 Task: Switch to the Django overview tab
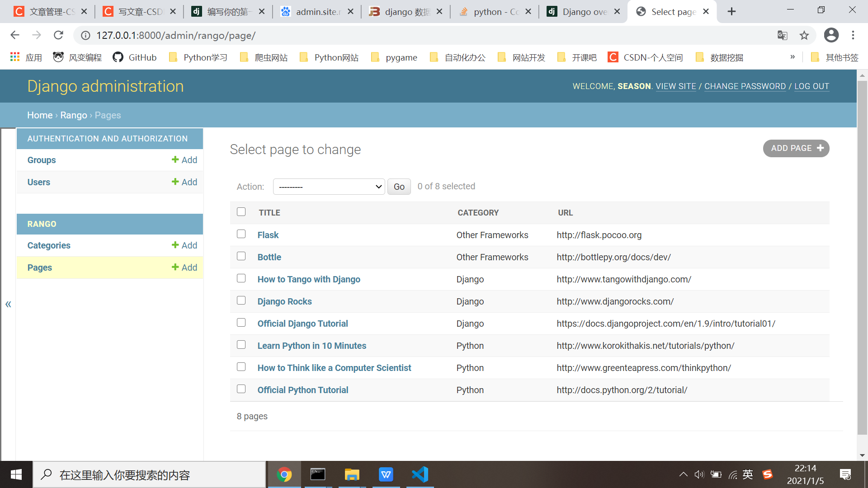pyautogui.click(x=581, y=12)
